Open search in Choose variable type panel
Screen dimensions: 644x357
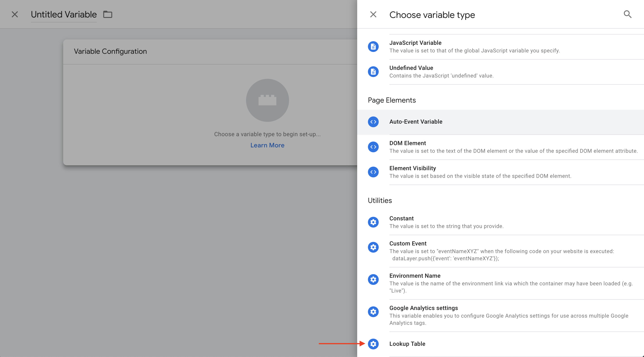[x=627, y=14]
